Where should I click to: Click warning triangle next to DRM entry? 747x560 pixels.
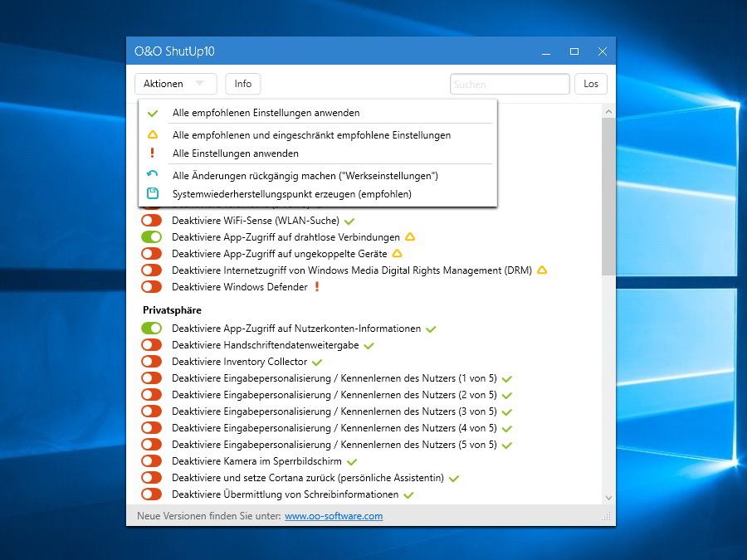pos(542,270)
